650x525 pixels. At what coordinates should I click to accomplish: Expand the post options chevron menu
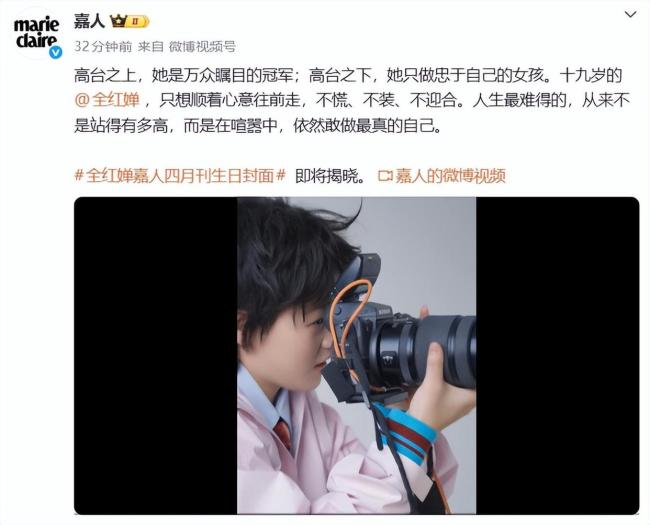coord(630,15)
